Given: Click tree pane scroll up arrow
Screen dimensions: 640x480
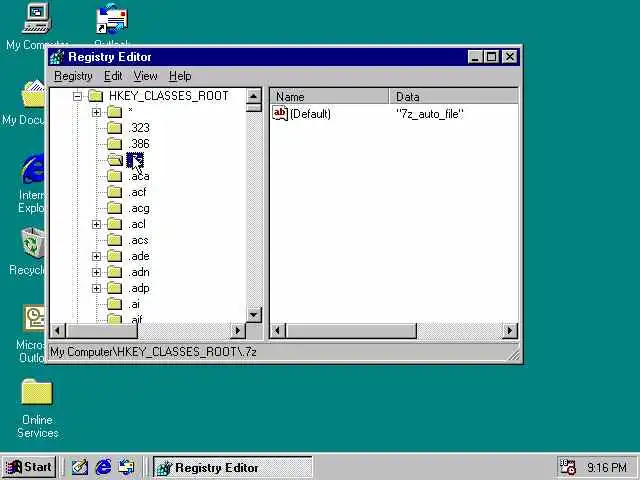Looking at the screenshot, I should click(x=253, y=96).
